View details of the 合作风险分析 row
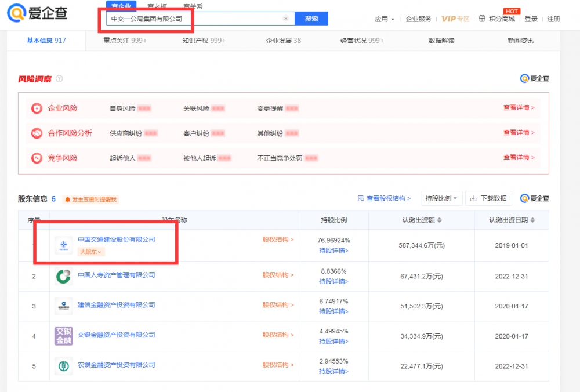Screen dimensions: 580x392 pyautogui.click(x=519, y=132)
